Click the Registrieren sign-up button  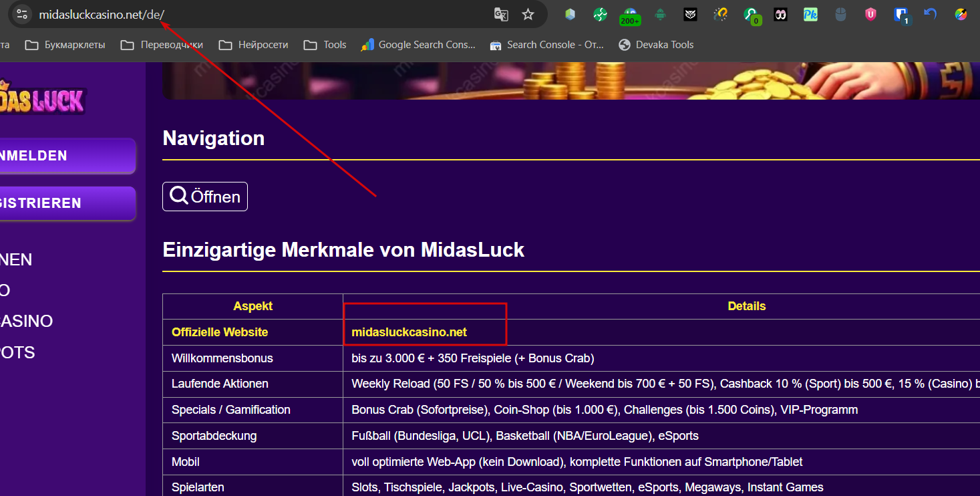tap(67, 203)
